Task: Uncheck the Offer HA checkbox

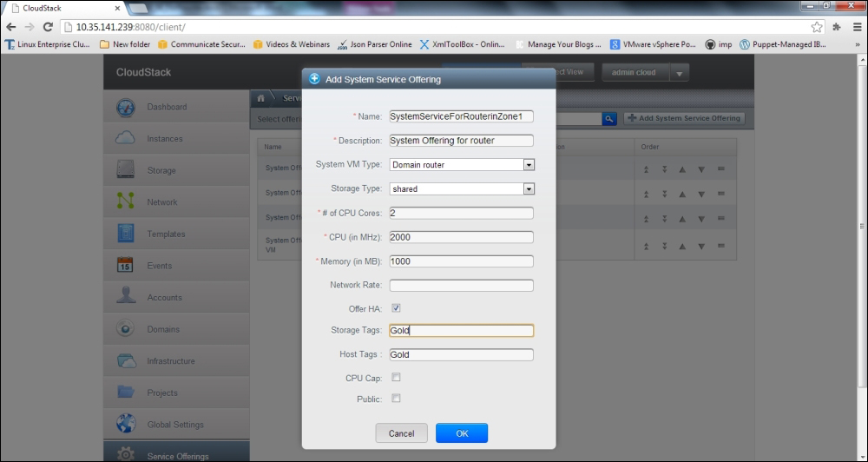Action: (396, 308)
